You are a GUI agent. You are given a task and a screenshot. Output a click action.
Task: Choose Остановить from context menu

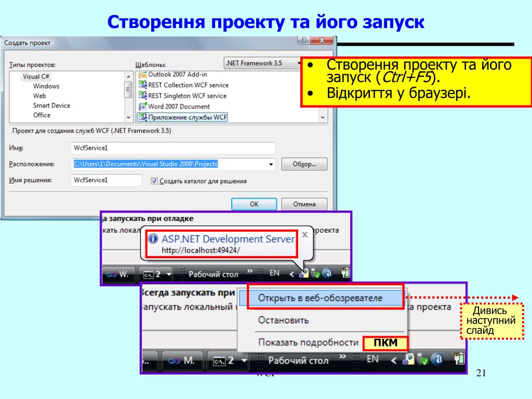283,320
